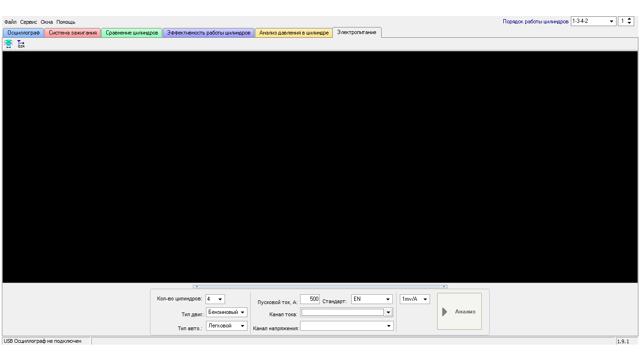Viewport: 644px width, 347px height.
Task: Click the panel collapse splitter handle
Action: pyautogui.click(x=320, y=286)
